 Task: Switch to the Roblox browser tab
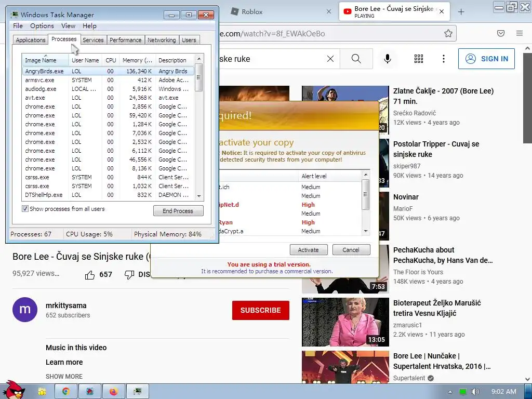(x=280, y=11)
